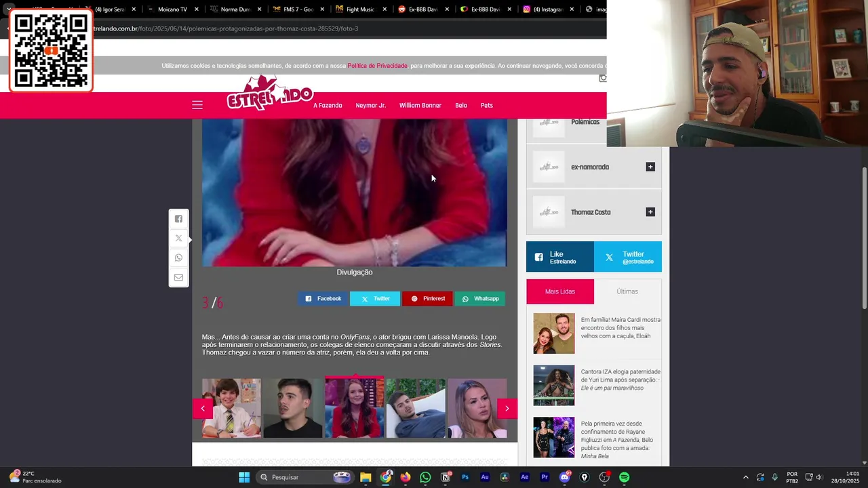
Task: Click the Estrelando logo
Action: click(269, 94)
